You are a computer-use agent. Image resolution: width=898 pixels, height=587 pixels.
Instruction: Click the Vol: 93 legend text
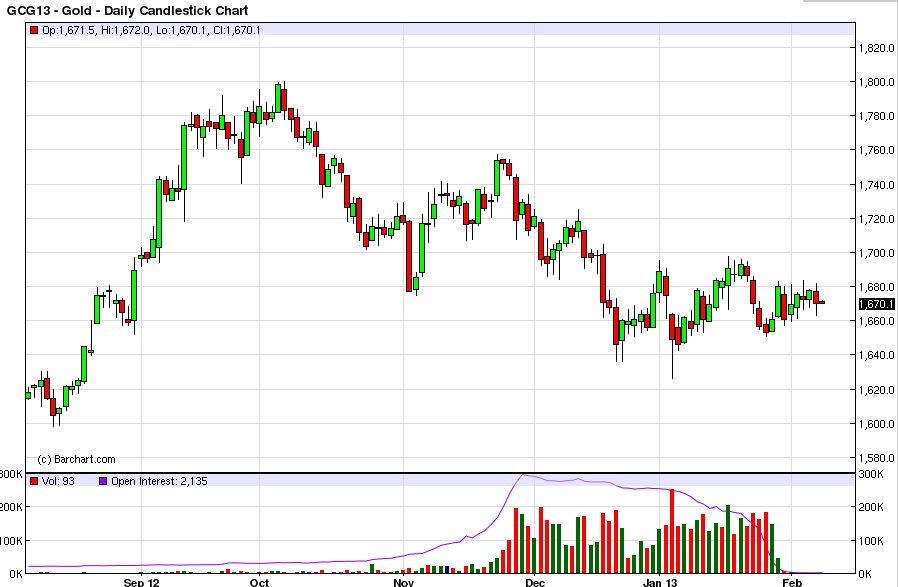click(x=58, y=481)
